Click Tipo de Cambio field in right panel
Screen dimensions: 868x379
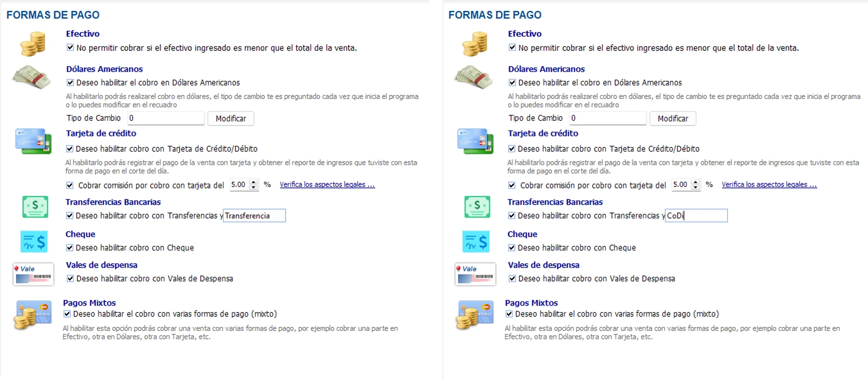(x=608, y=118)
